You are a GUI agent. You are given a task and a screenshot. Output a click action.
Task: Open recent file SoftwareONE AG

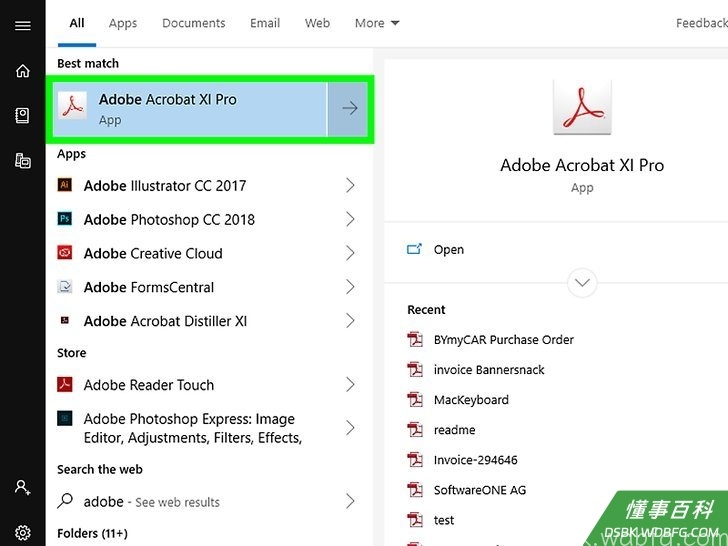pyautogui.click(x=480, y=490)
